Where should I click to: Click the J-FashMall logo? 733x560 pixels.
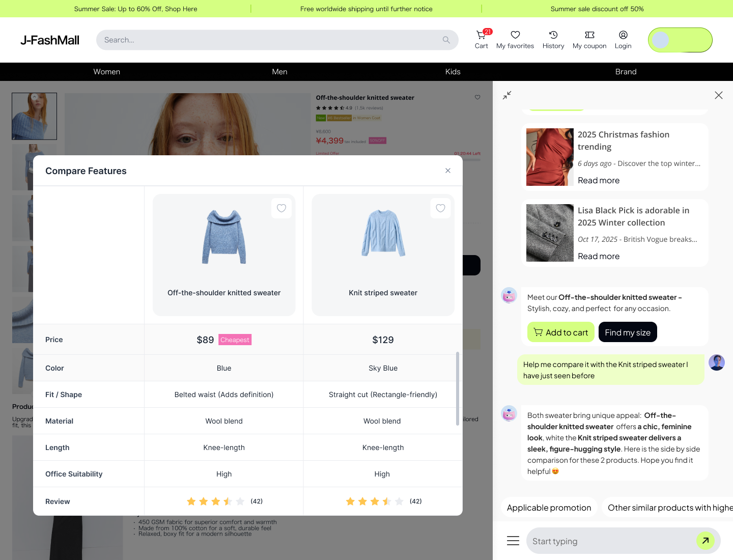tap(50, 40)
